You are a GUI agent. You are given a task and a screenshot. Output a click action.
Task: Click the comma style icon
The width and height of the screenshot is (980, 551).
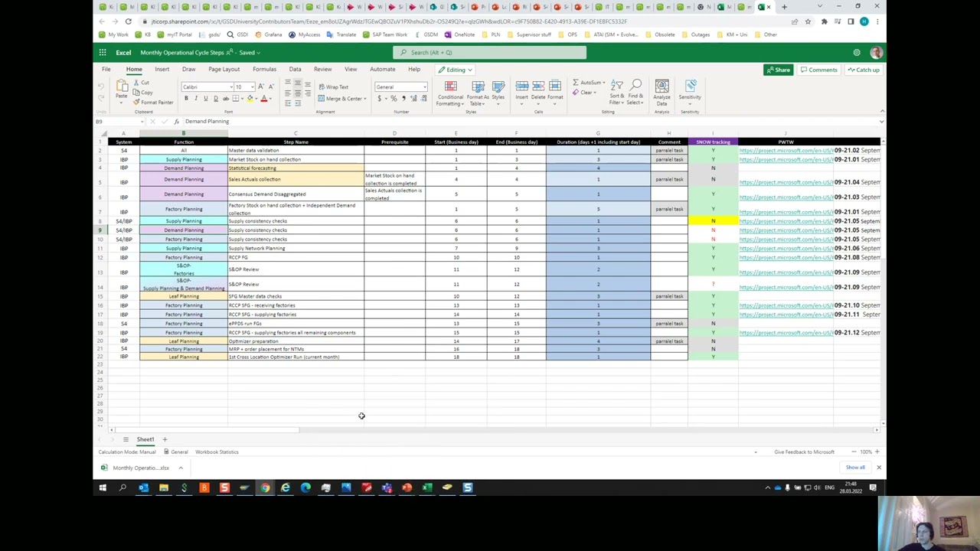click(x=404, y=99)
